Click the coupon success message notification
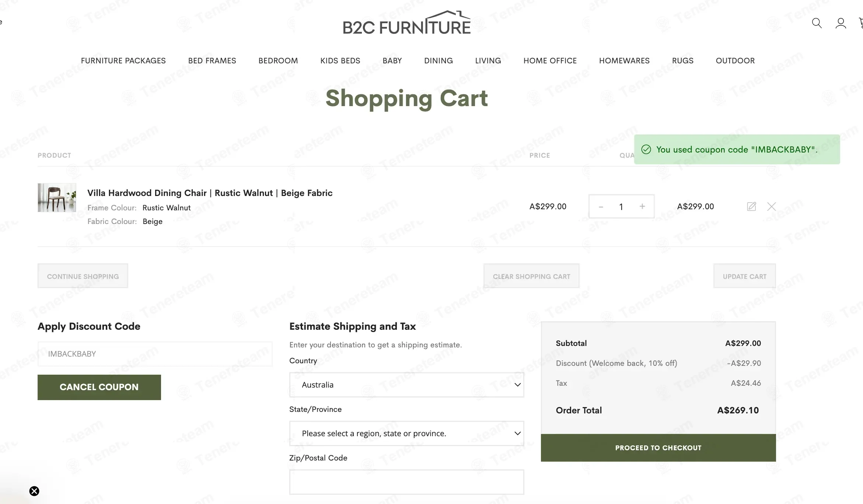Screen dimensions: 863x504 pos(737,150)
